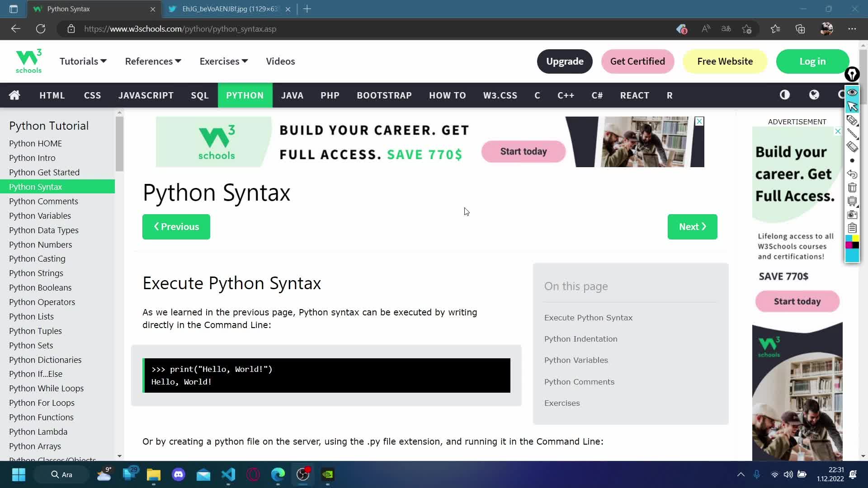
Task: Open the collections icon in browser toolbar
Action: 800,29
